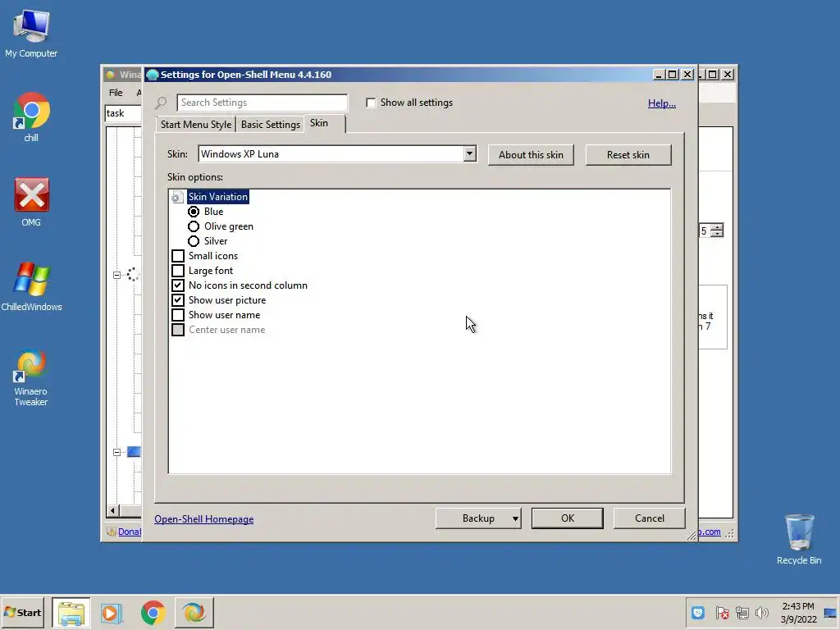840x630 pixels.
Task: Switch to the Basic Settings tab
Action: tap(270, 125)
